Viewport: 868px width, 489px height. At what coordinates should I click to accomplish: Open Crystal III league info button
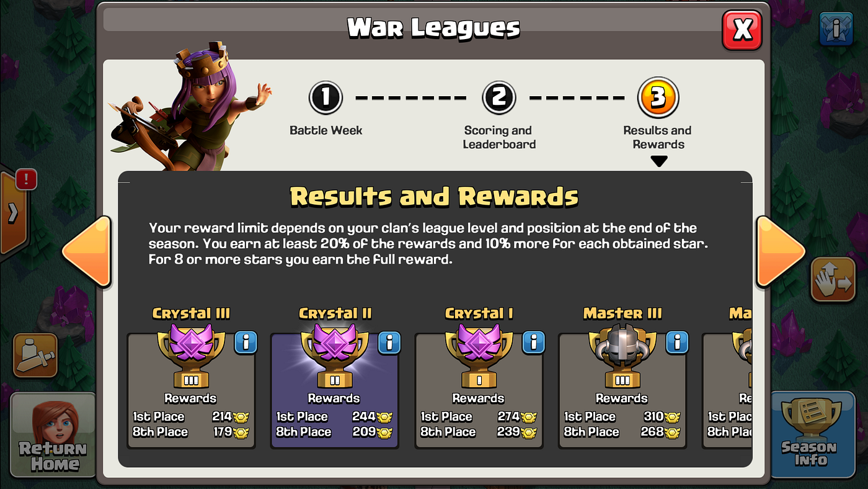246,342
